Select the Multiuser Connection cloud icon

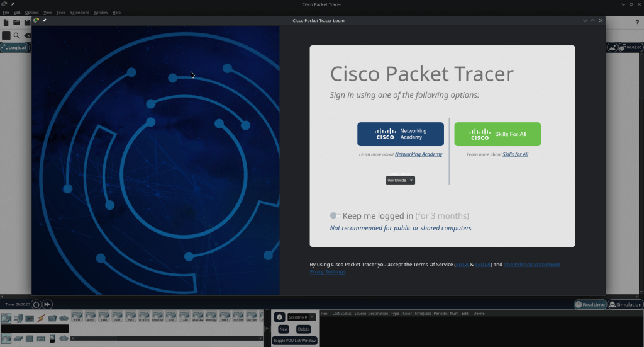64,318
